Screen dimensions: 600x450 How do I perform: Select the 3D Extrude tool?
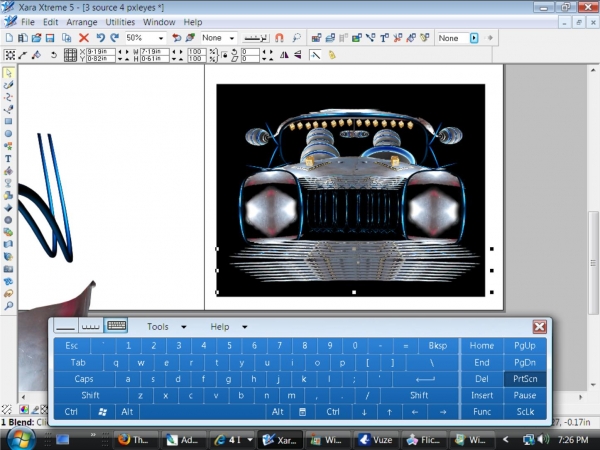(x=8, y=256)
